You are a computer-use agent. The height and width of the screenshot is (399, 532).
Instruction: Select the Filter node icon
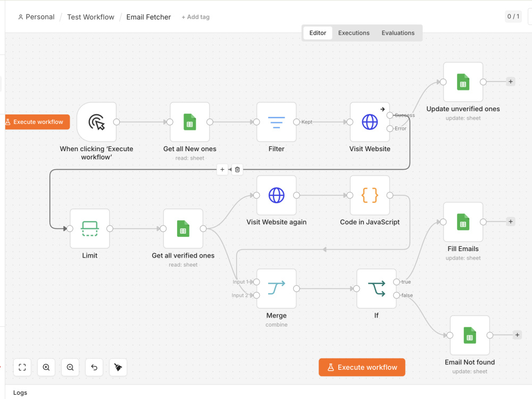(x=277, y=122)
